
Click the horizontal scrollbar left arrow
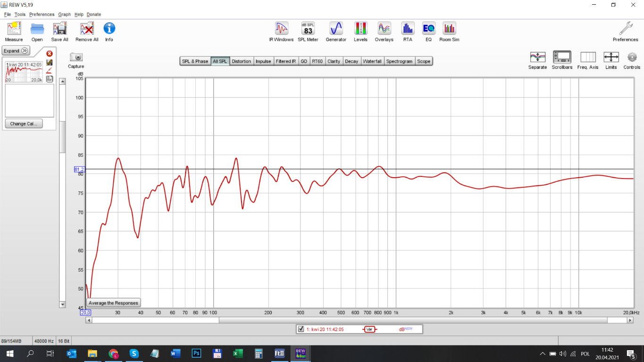click(89, 320)
